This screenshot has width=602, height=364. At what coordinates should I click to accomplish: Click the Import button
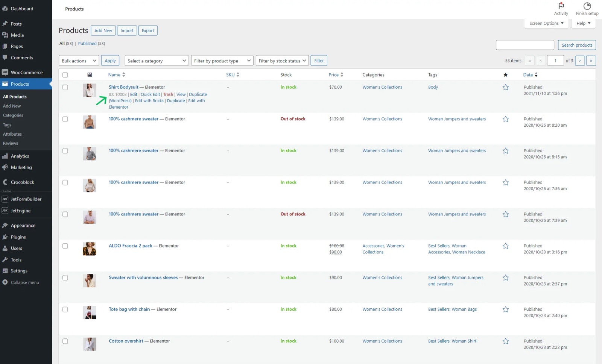127,30
